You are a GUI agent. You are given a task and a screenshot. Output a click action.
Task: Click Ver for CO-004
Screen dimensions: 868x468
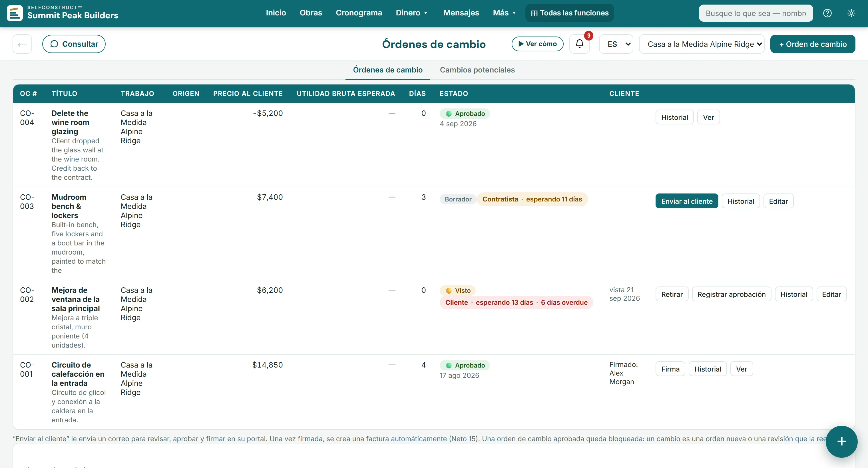[x=708, y=117]
